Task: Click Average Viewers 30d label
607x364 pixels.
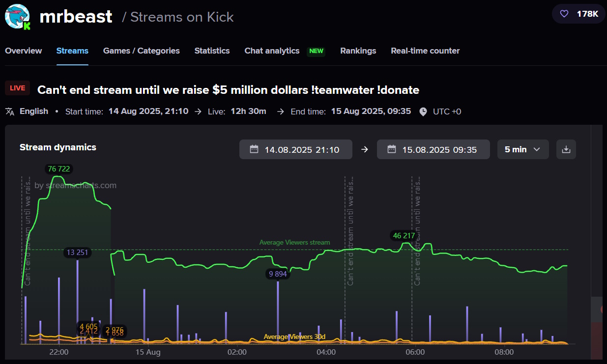Action: 294,337
